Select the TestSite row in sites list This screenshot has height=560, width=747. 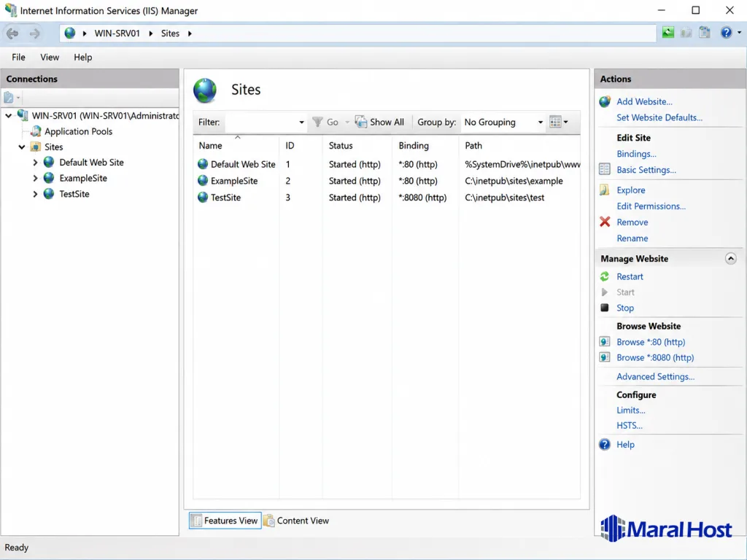pyautogui.click(x=387, y=197)
